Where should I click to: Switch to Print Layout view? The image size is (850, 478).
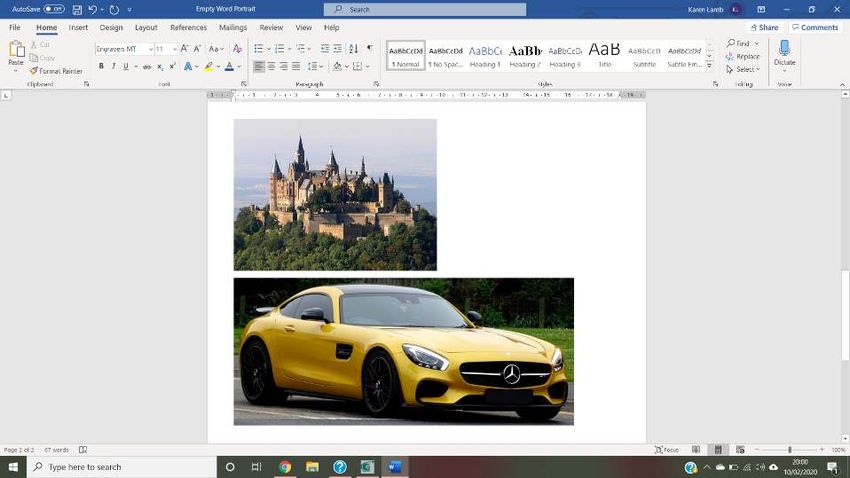tap(718, 450)
